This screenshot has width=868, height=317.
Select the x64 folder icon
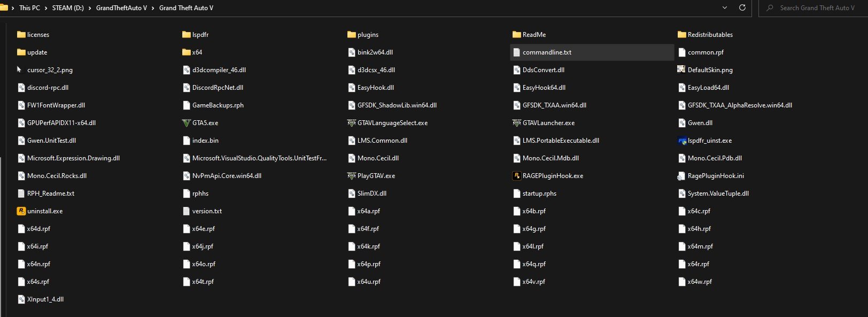186,52
